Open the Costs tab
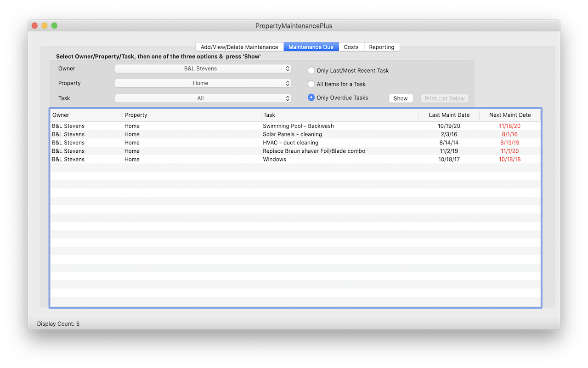588x368 pixels. [351, 47]
